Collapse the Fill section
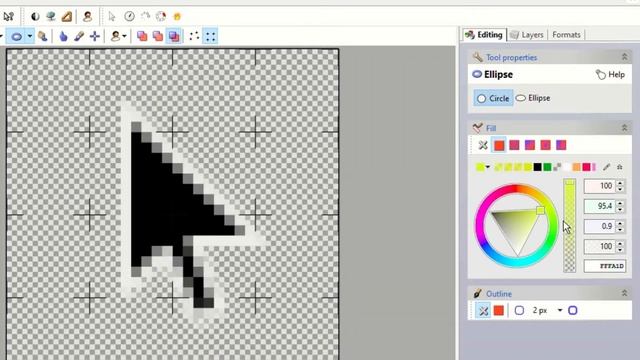640x360 pixels. click(624, 128)
